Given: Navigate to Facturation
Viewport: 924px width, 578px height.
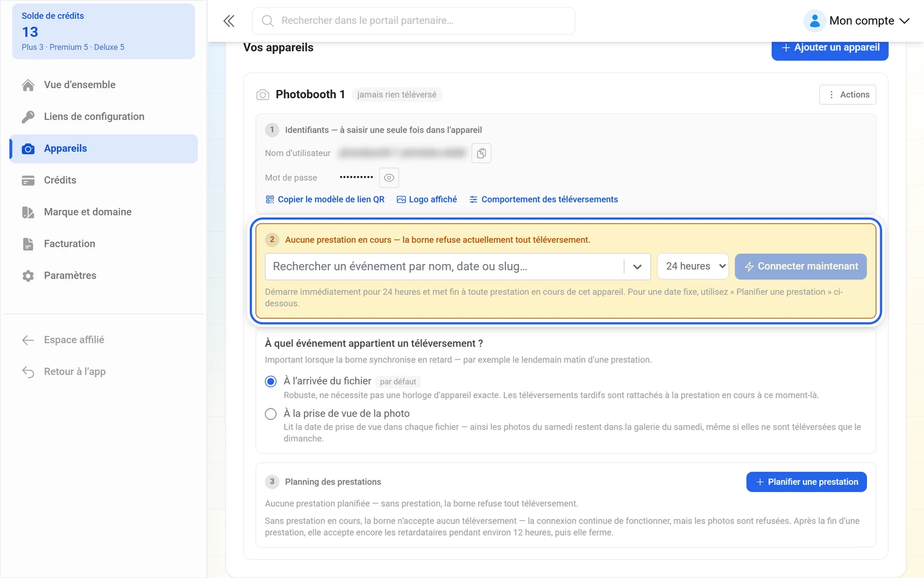Looking at the screenshot, I should tap(104, 244).
